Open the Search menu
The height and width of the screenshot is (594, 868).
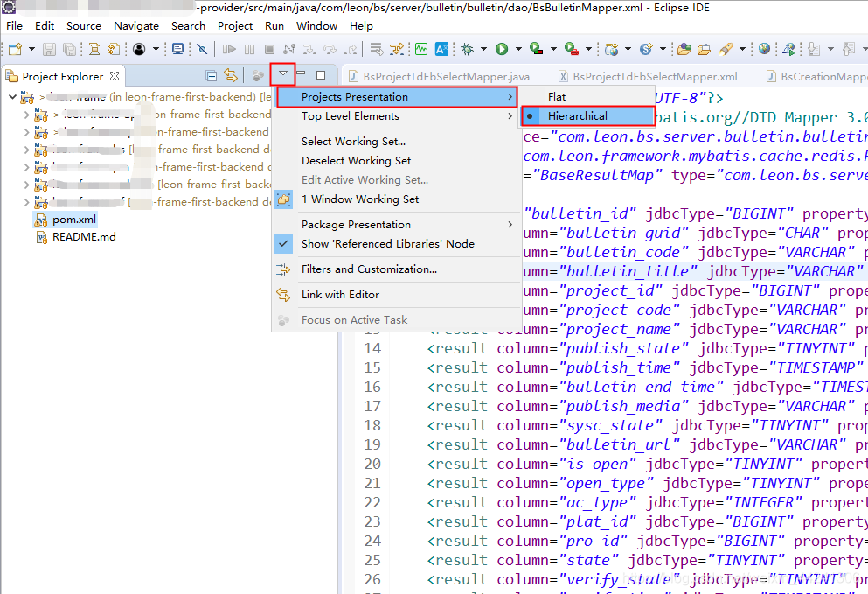coord(188,26)
